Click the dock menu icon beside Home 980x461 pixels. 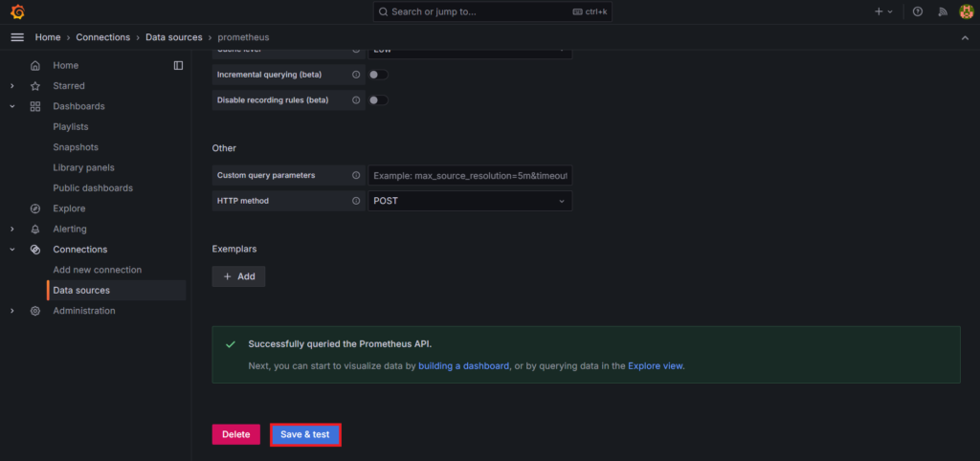coord(178,65)
